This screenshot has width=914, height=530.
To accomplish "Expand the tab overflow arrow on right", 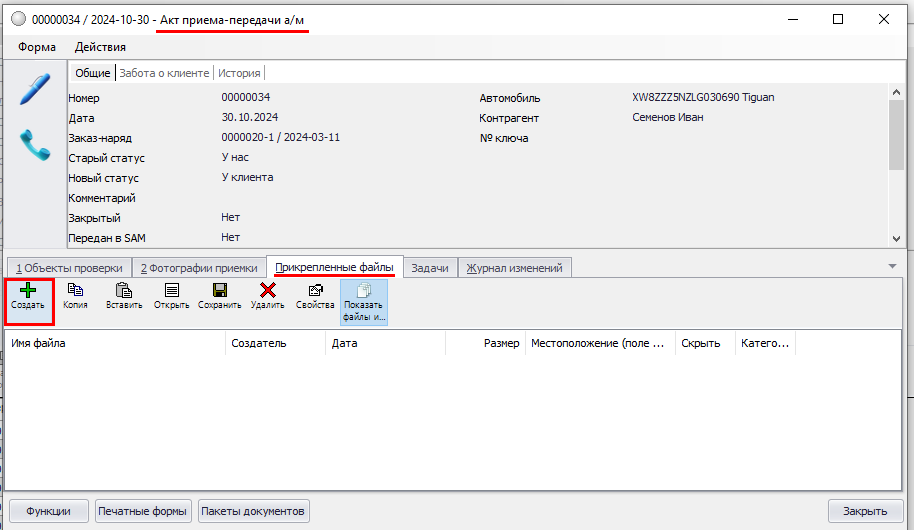I will [891, 265].
